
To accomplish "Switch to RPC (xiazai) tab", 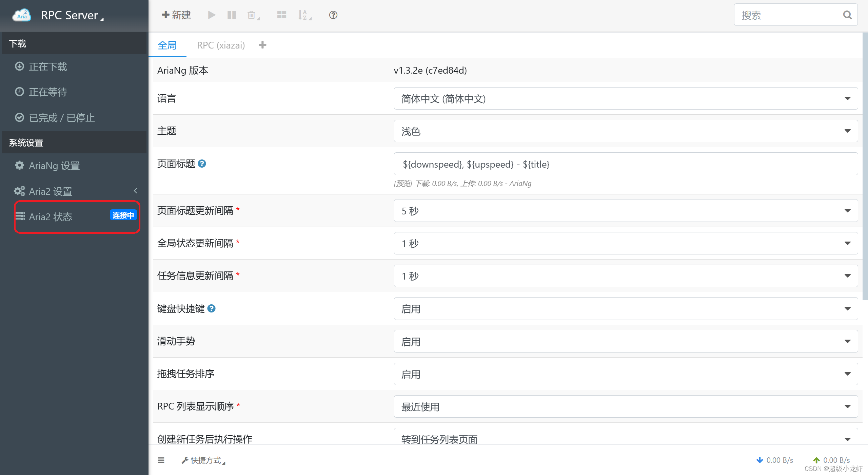I will pos(221,45).
